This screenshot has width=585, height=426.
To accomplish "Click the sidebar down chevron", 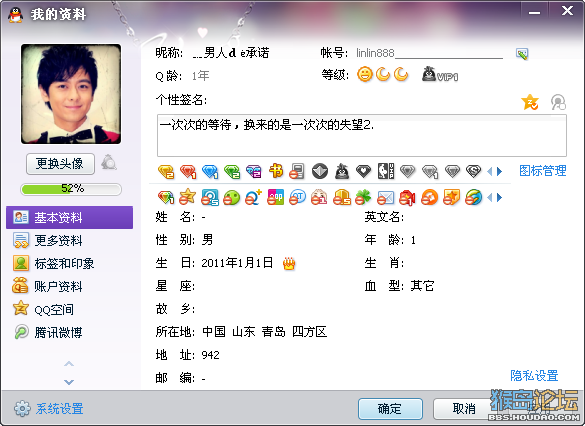I will pyautogui.click(x=69, y=382).
